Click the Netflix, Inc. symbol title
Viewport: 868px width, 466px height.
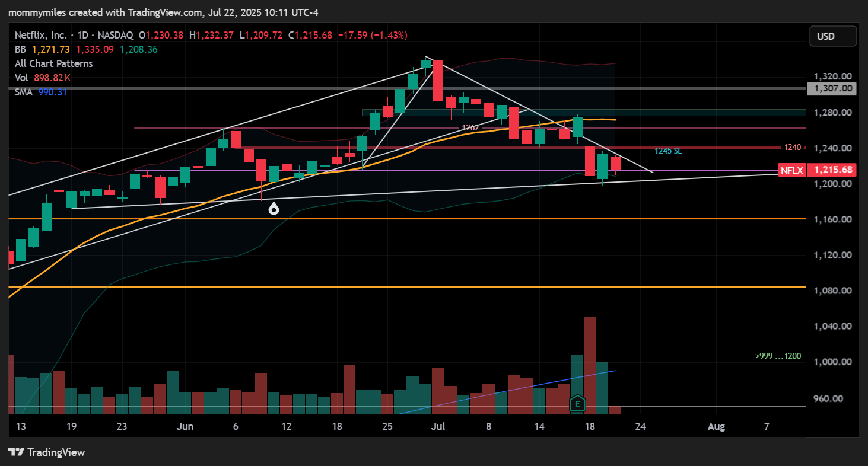point(40,36)
